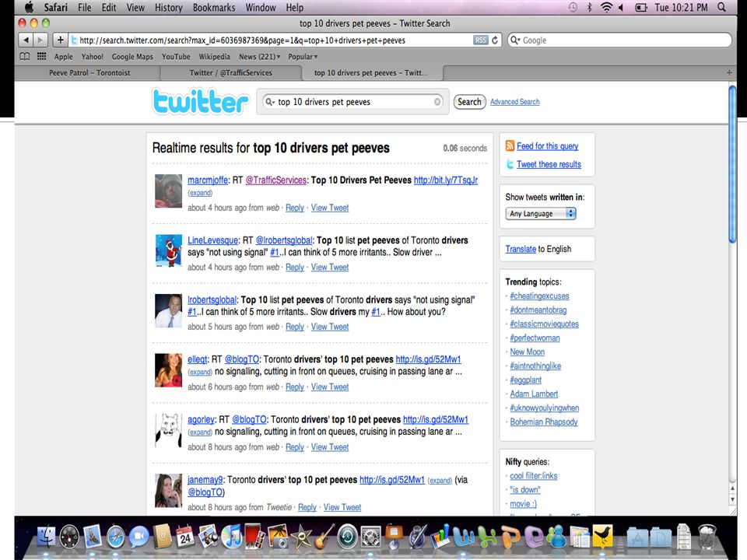
Task: Switch to Twitter / @TrafficServices tab
Action: coord(230,73)
